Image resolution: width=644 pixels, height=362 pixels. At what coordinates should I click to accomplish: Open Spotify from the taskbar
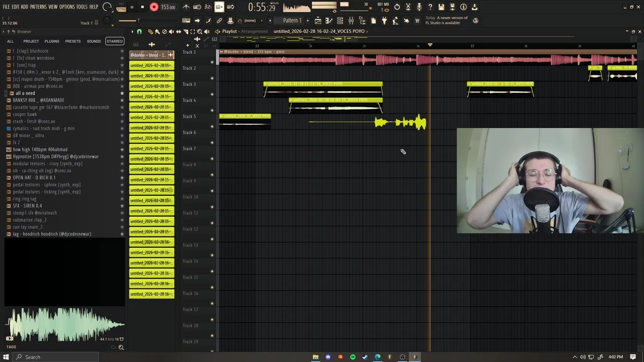[x=353, y=357]
